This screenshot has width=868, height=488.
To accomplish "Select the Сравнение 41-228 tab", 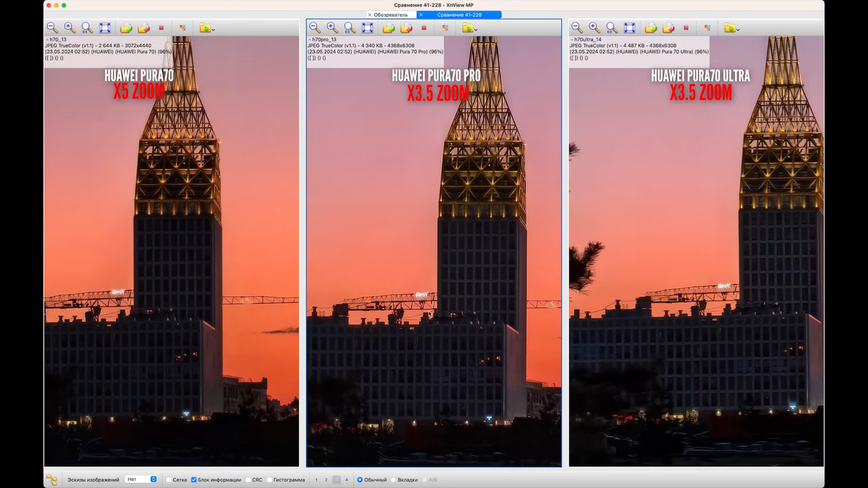I will 458,14.
